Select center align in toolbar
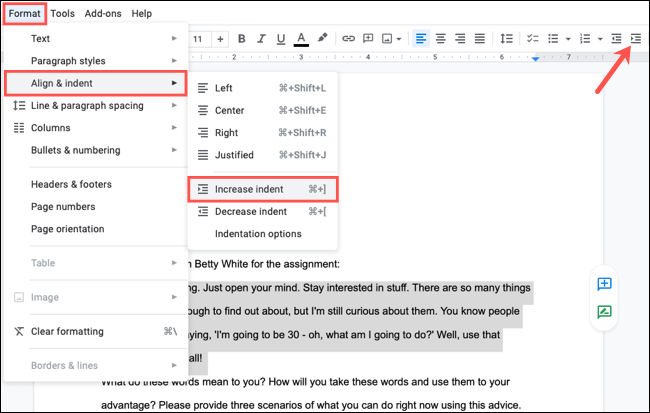 pos(440,39)
